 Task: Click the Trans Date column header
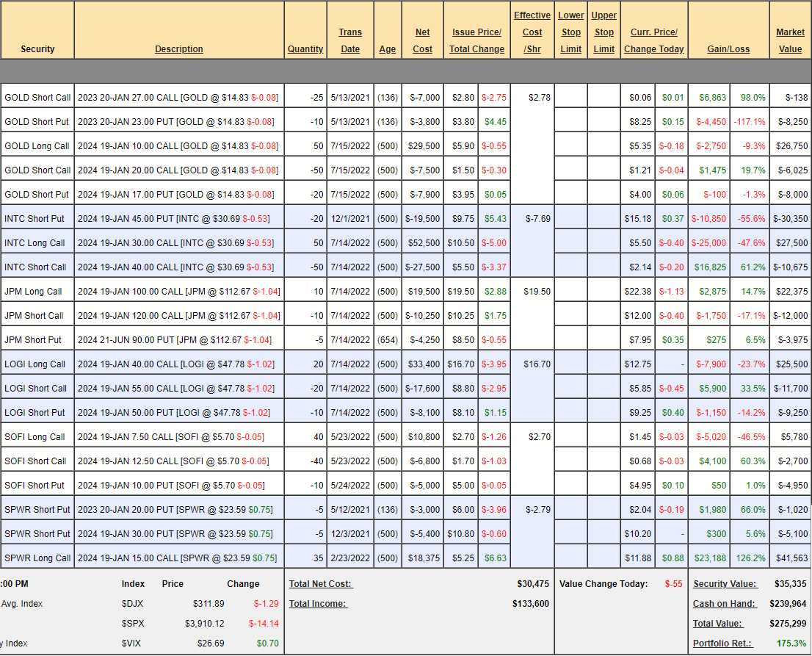350,40
